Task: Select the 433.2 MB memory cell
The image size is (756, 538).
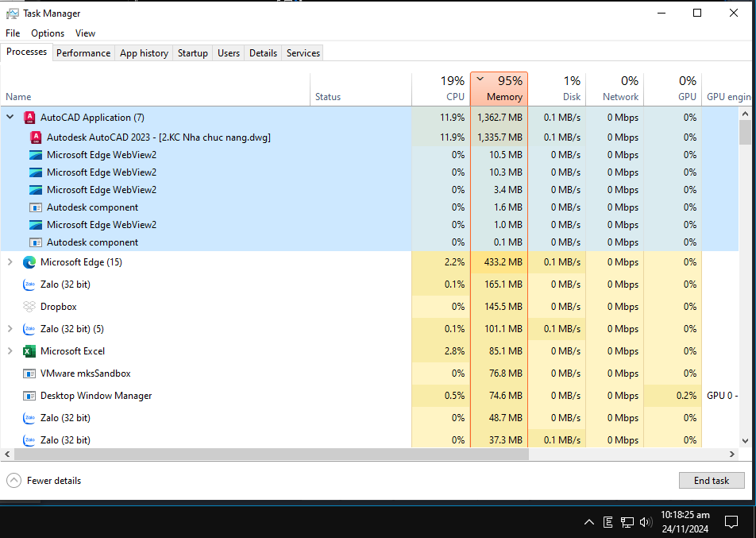Action: [x=499, y=262]
